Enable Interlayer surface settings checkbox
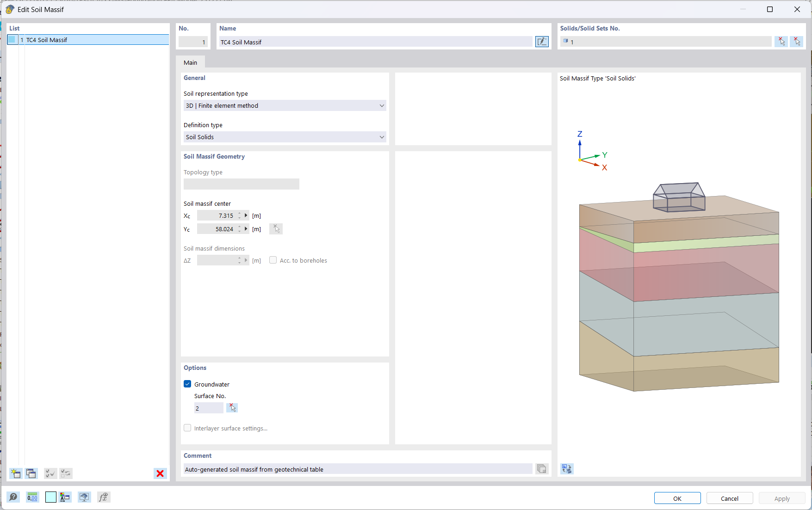Screen dimensions: 812x510 [187, 428]
